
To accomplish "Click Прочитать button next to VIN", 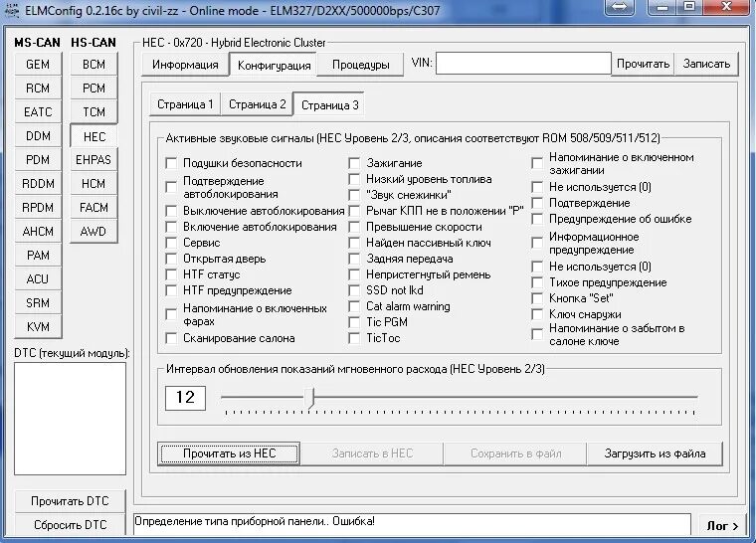I will (x=643, y=64).
